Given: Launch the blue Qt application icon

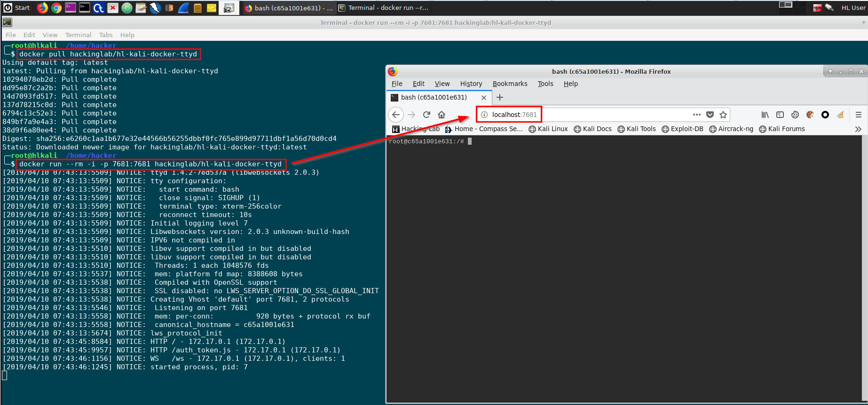Looking at the screenshot, I should coord(99,8).
